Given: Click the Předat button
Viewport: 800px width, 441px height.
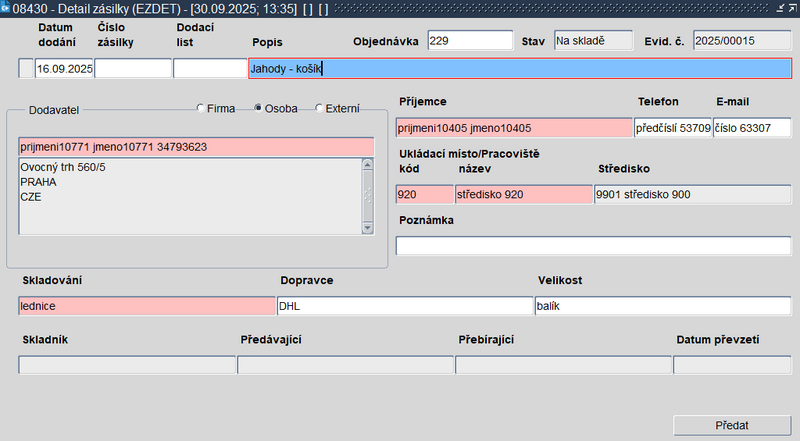Looking at the screenshot, I should tap(732, 425).
